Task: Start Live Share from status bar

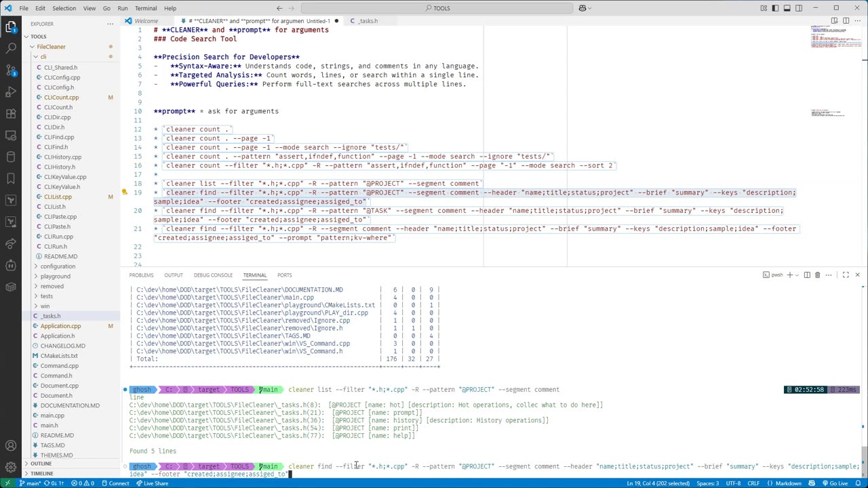Action: (x=152, y=483)
